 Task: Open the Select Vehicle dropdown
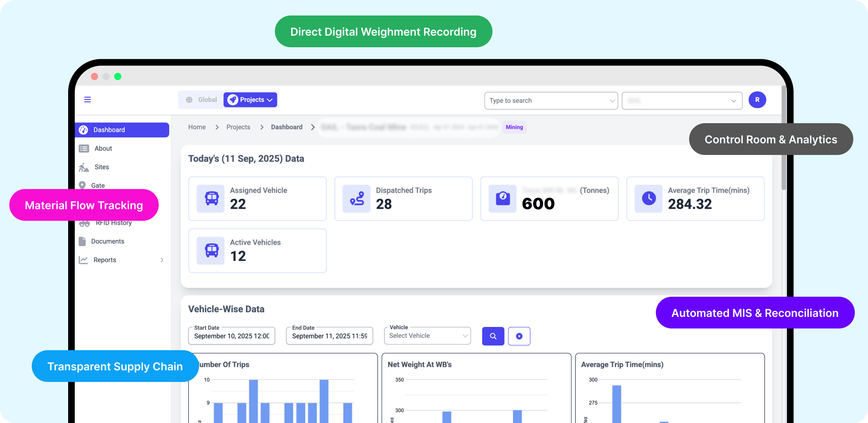[x=427, y=336]
